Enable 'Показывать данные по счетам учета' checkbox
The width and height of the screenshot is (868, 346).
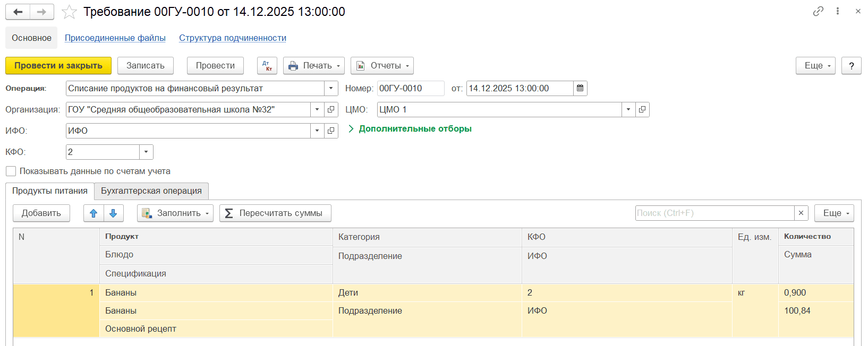click(11, 171)
